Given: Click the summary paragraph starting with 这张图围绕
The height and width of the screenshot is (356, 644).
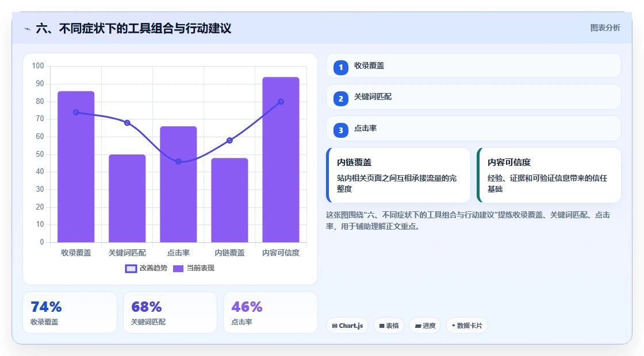Looking at the screenshot, I should coord(468,220).
